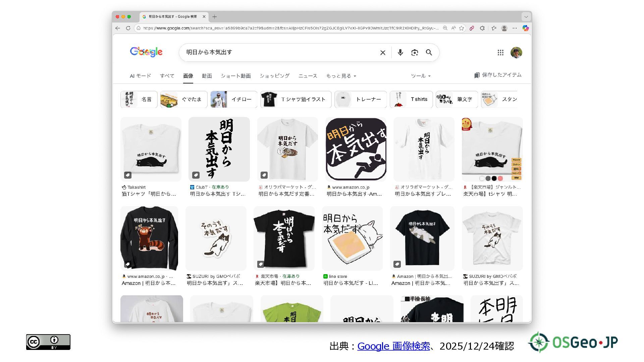
Task: Switch to the ショッピング tab
Action: (274, 76)
